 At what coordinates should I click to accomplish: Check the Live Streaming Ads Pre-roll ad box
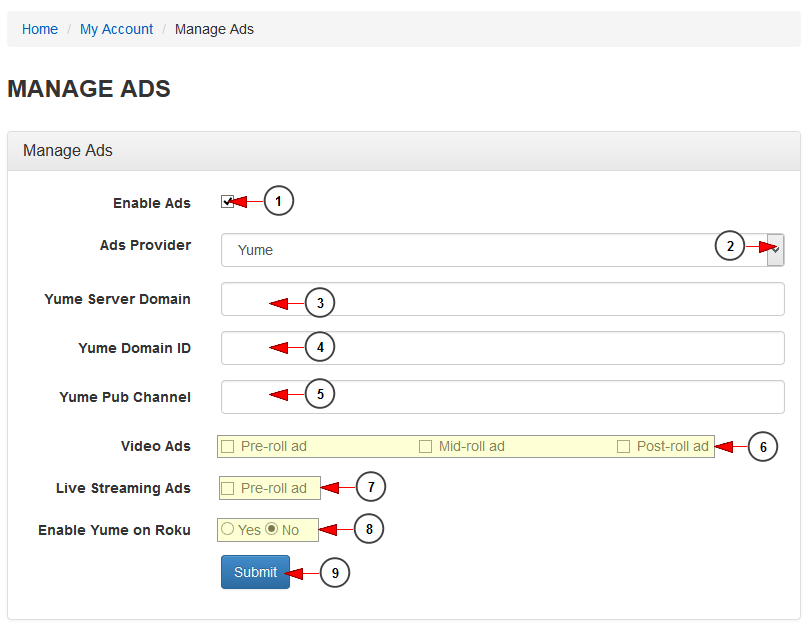tap(228, 488)
